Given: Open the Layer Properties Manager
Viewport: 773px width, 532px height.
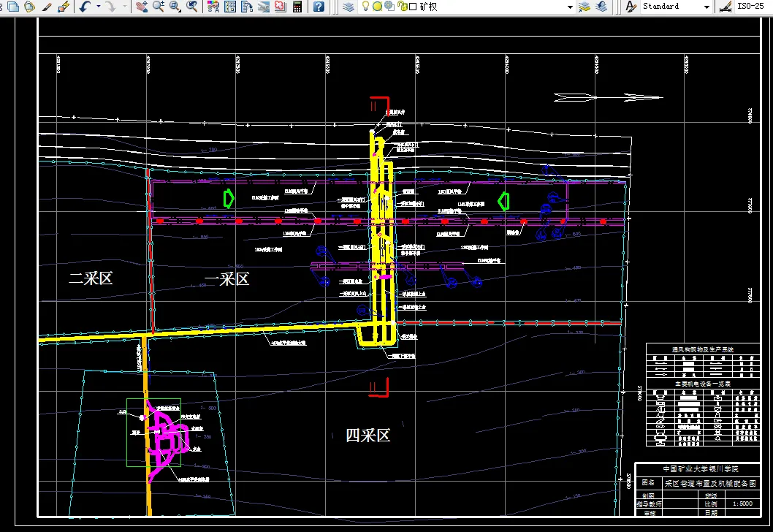Looking at the screenshot, I should pyautogui.click(x=349, y=7).
